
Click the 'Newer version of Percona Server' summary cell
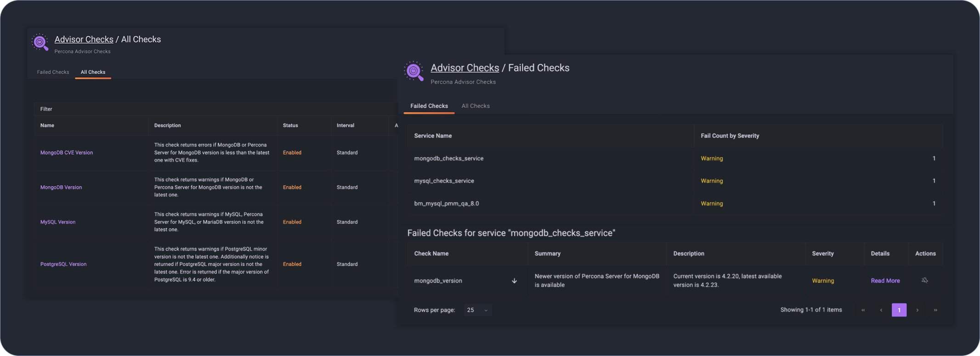[x=596, y=281]
